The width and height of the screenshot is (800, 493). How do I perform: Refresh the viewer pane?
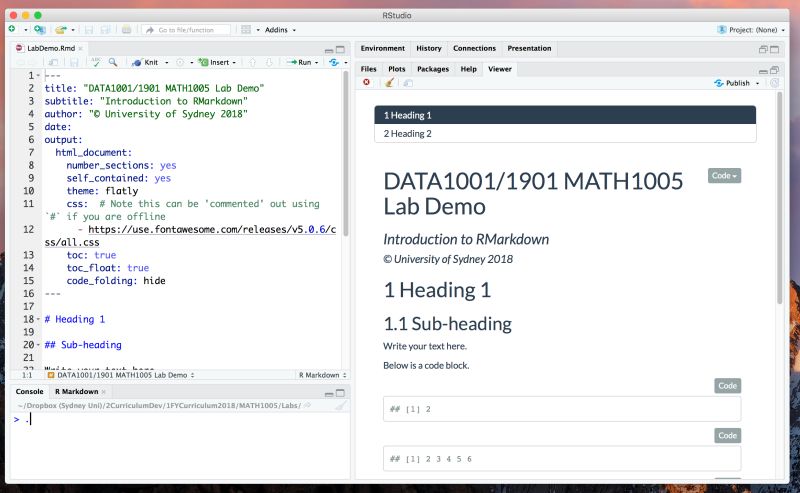pyautogui.click(x=774, y=83)
